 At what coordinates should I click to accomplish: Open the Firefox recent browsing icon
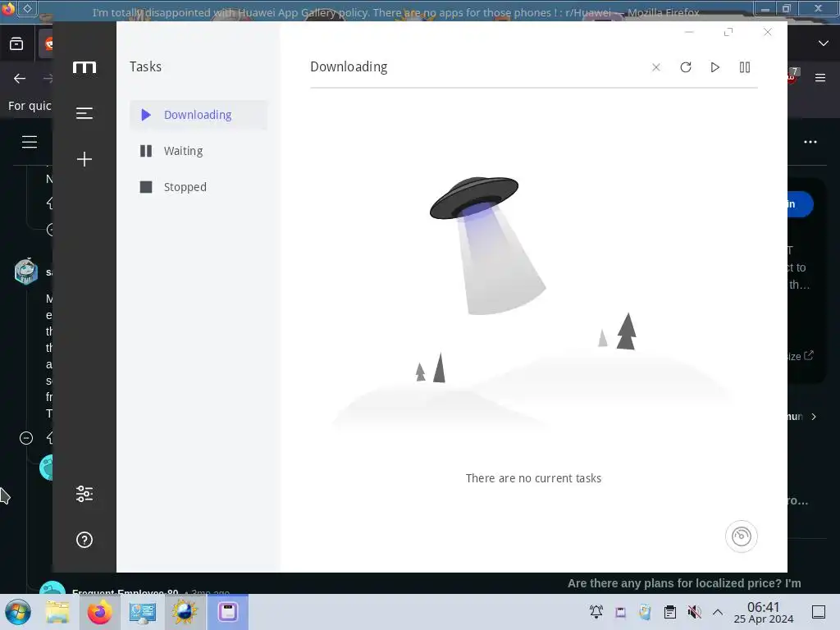16,43
